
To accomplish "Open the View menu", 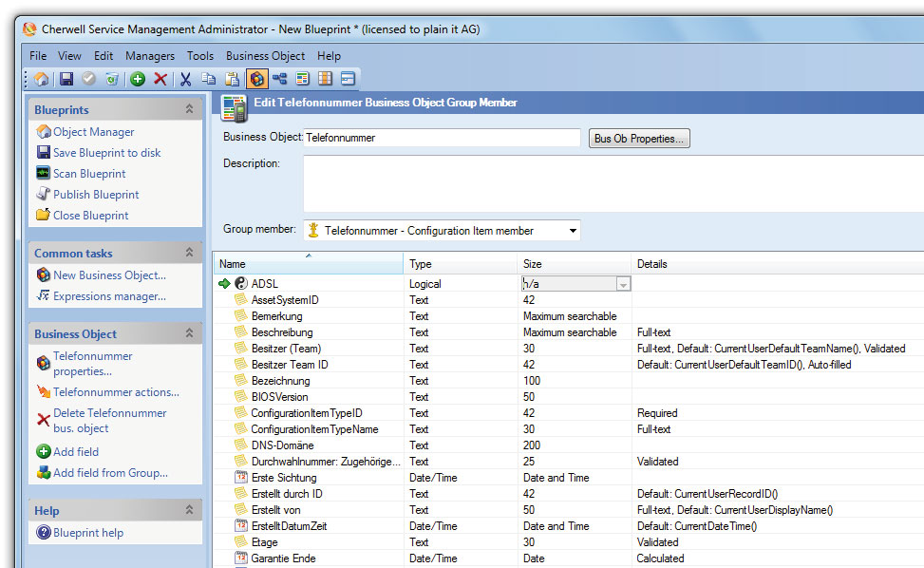I will 69,56.
